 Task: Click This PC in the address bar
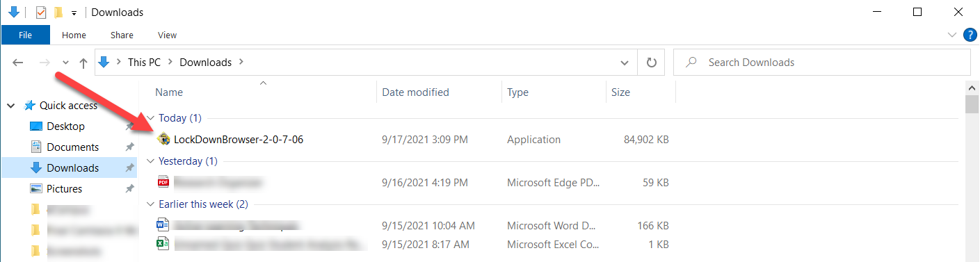point(144,62)
